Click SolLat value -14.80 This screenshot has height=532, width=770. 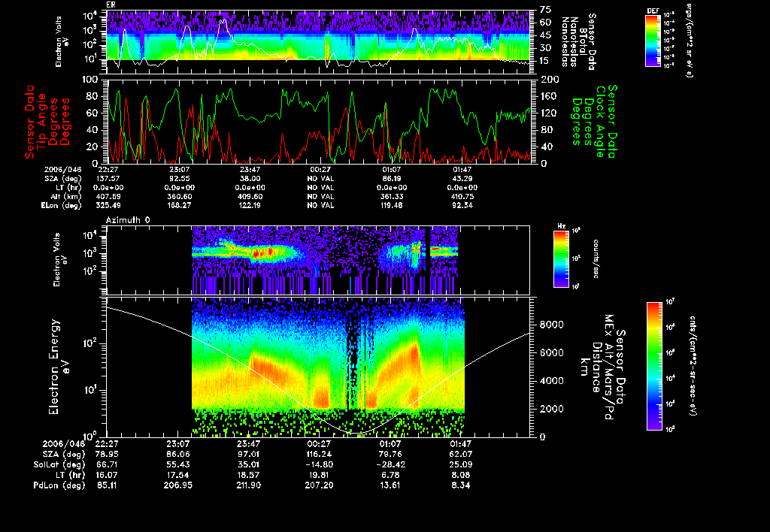pyautogui.click(x=319, y=464)
